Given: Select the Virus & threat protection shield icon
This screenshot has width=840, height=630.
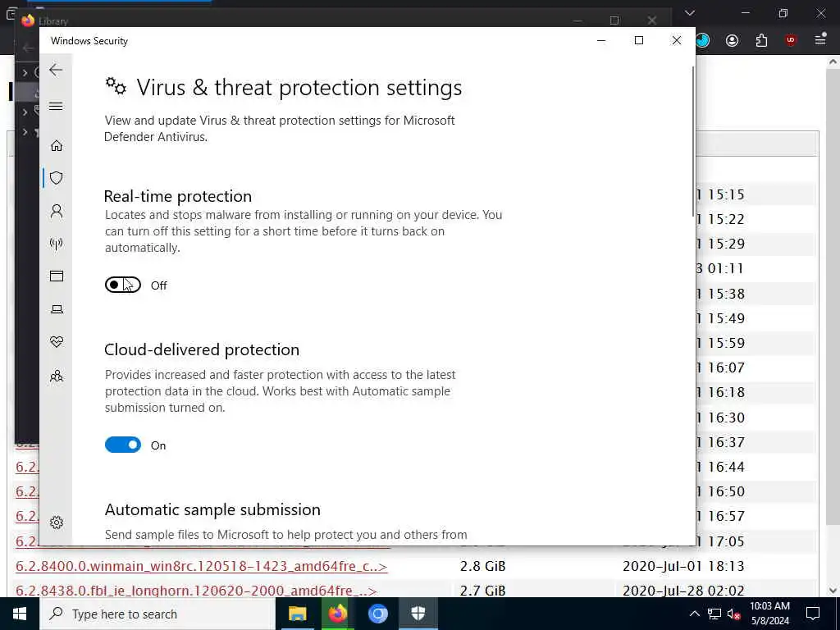Looking at the screenshot, I should (57, 178).
